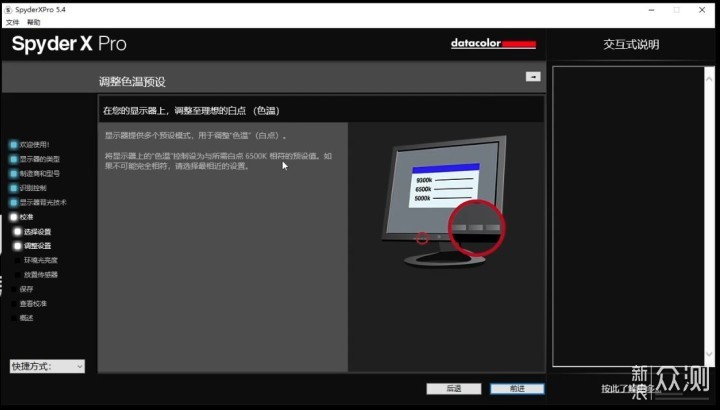Open the 帮助 menu

coord(34,22)
